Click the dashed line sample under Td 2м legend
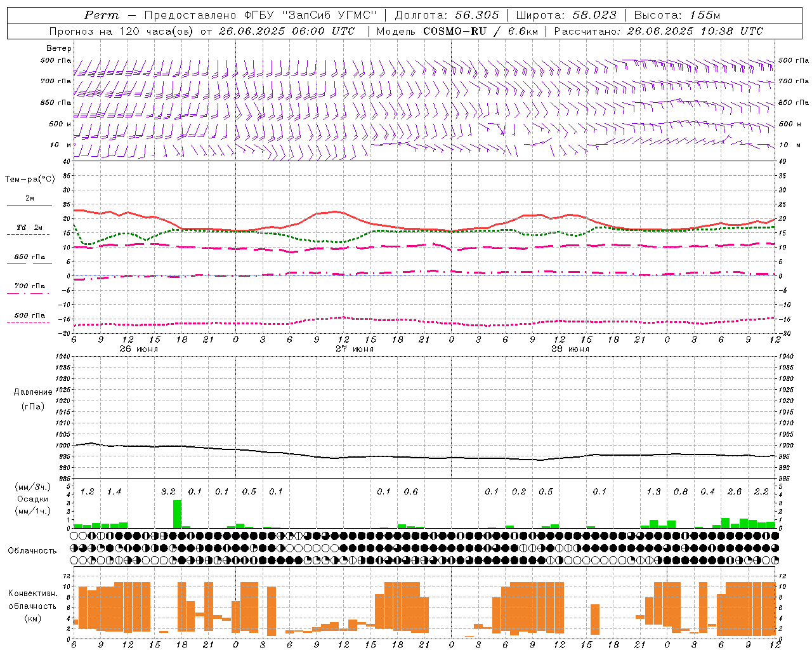 coord(28,234)
